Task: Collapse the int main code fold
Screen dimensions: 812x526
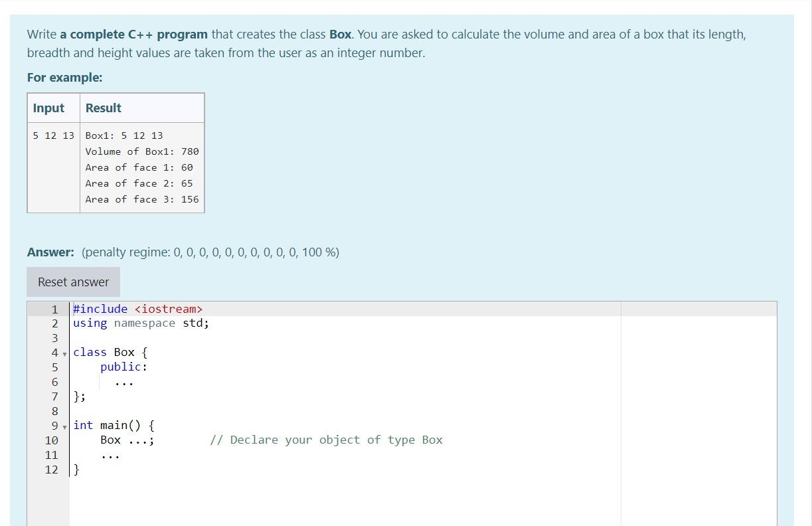Action: (64, 426)
